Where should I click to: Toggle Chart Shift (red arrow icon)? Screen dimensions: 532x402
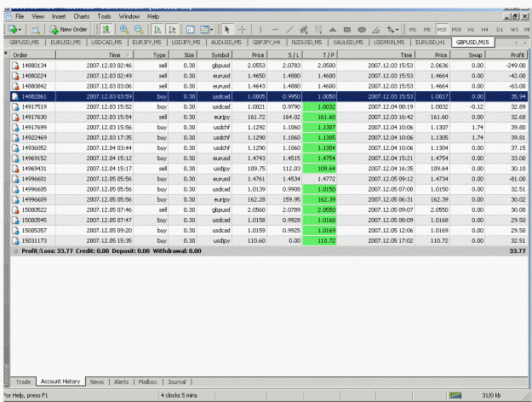coord(172,30)
